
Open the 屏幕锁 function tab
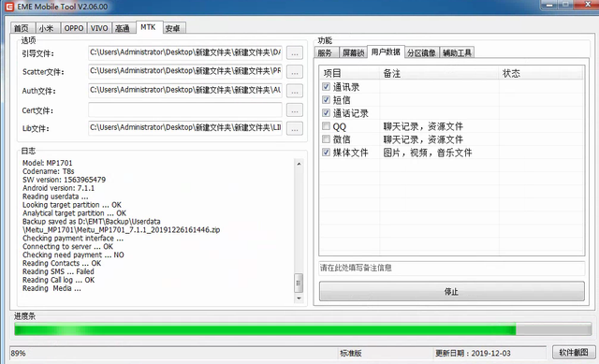coord(354,52)
